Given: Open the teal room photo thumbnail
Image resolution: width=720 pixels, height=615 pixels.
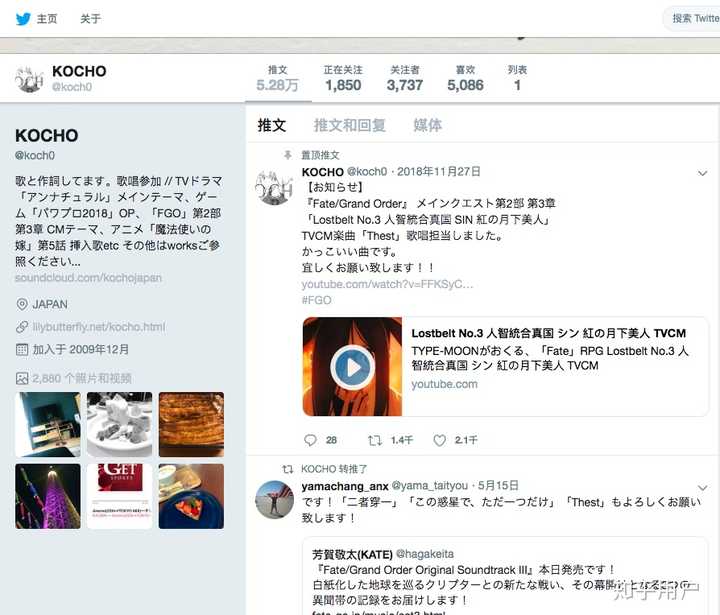Looking at the screenshot, I should (x=48, y=424).
